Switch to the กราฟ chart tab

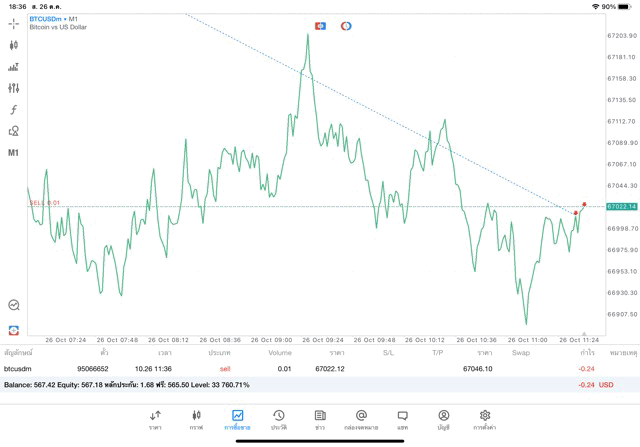(196, 419)
